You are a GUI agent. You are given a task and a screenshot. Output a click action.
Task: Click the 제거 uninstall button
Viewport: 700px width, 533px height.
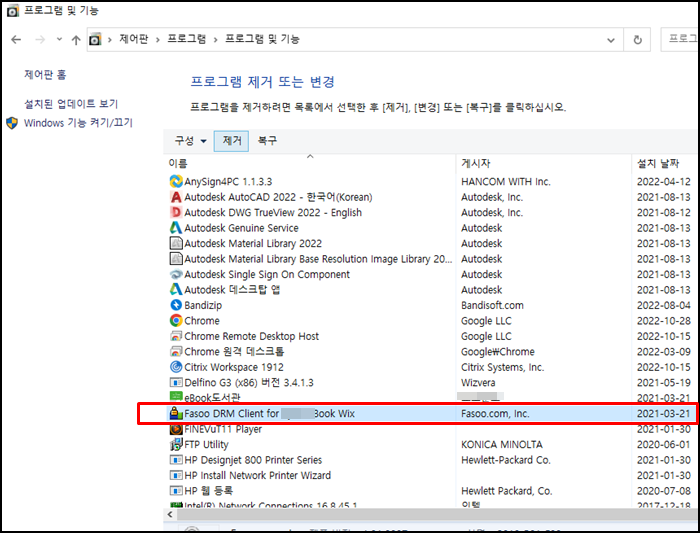pos(231,141)
